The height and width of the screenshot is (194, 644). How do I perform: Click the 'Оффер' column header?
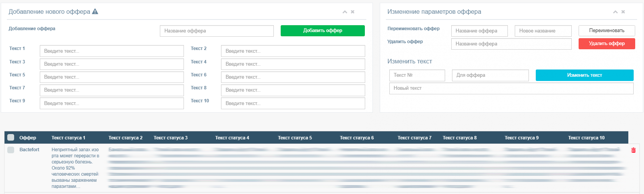[x=28, y=138]
